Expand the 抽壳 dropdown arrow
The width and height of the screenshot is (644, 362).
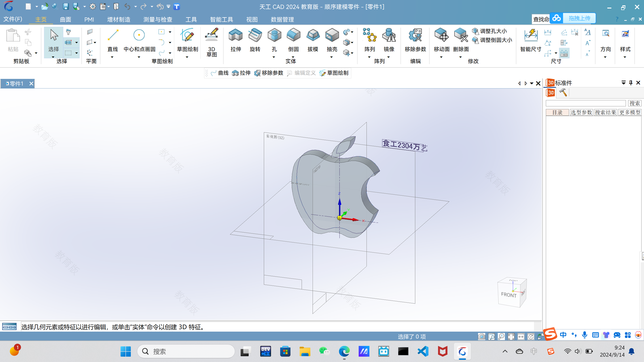pyautogui.click(x=331, y=57)
